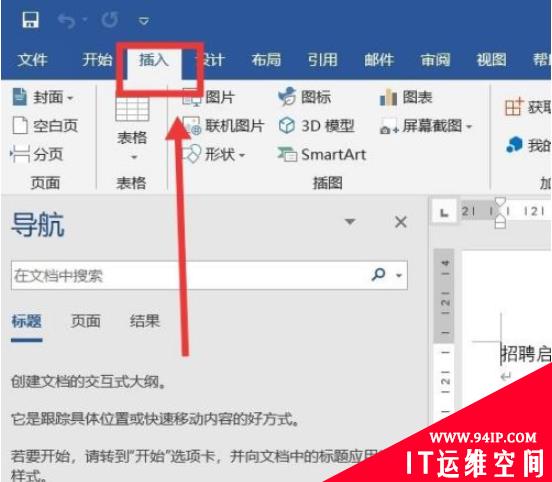
Task: Insert a SmartArt graphic
Action: coord(322,154)
